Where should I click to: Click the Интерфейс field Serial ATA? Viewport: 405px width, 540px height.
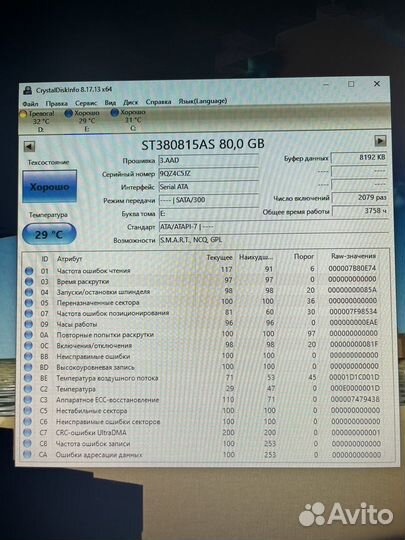click(208, 187)
